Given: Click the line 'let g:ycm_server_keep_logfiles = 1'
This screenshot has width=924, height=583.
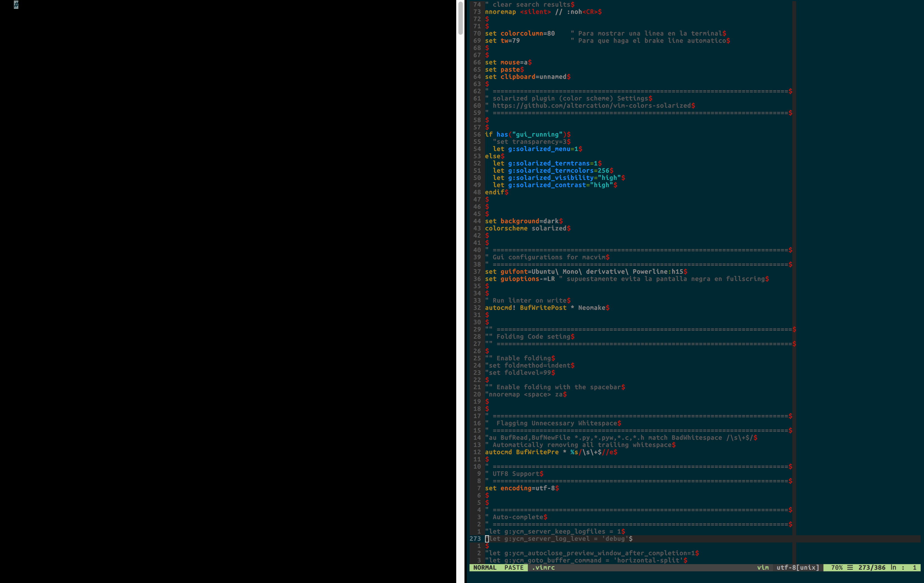Looking at the screenshot, I should click(x=555, y=532).
